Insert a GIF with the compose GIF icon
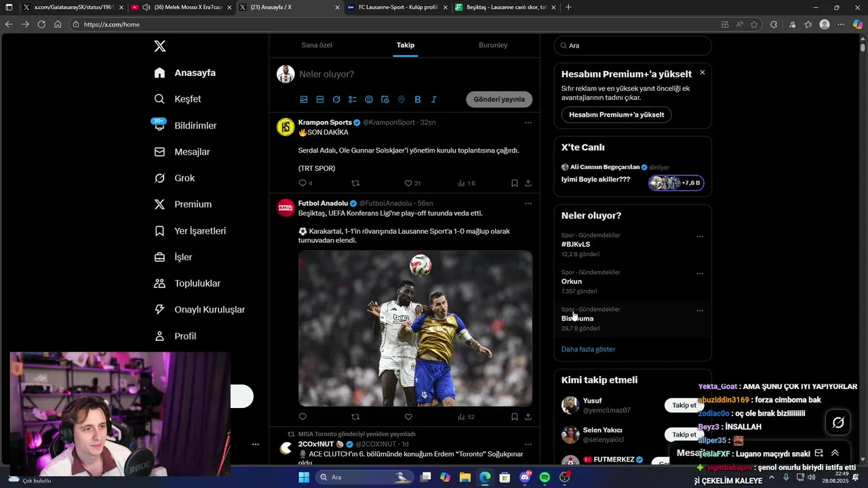Screen dimensions: 868x488 [x=320, y=100]
